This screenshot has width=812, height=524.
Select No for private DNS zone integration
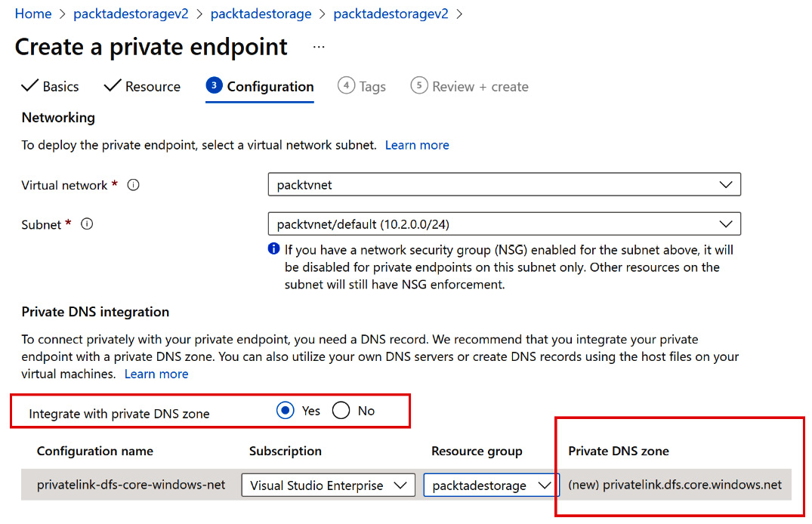[x=341, y=411]
